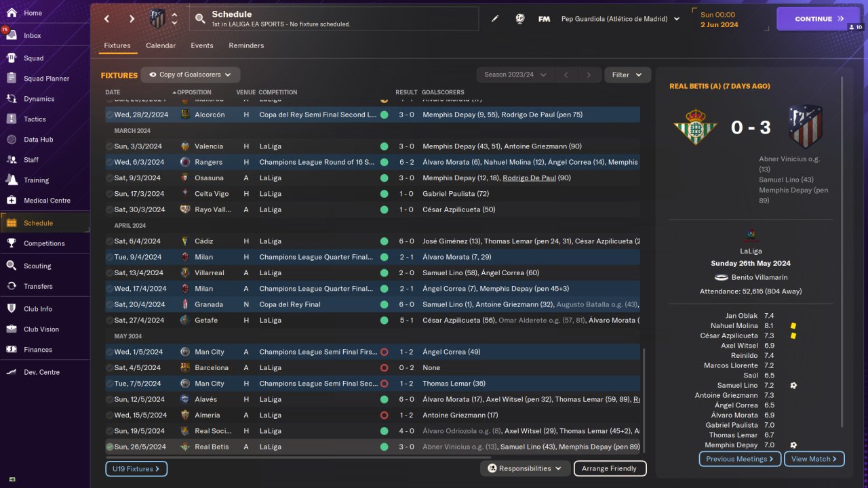Switch to the Fixtures tab

point(117,45)
